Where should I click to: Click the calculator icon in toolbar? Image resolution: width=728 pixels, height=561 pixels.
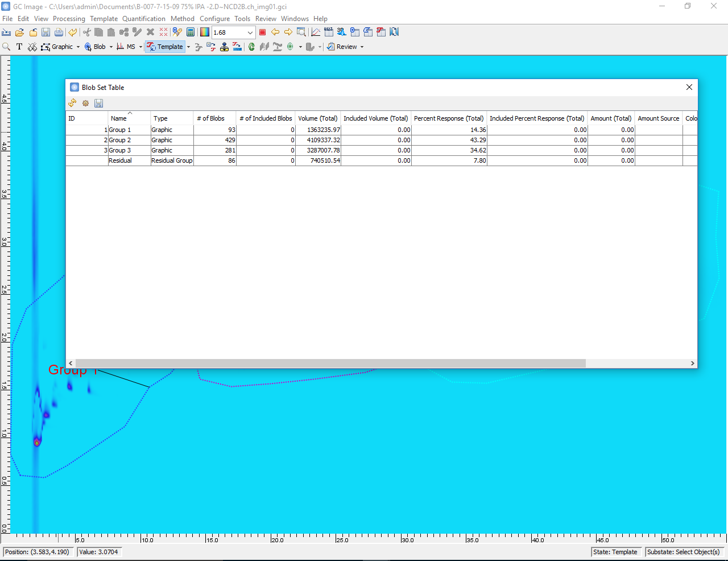(191, 32)
